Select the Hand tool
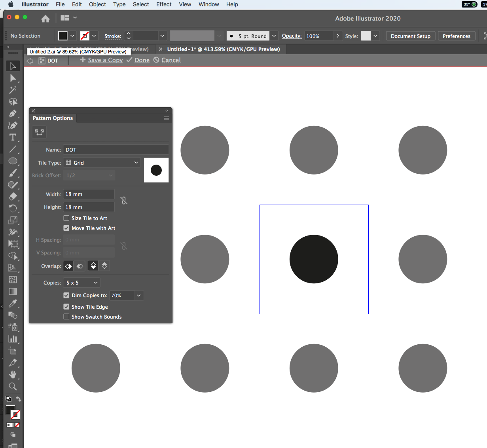The height and width of the screenshot is (448, 487). pos(13,375)
